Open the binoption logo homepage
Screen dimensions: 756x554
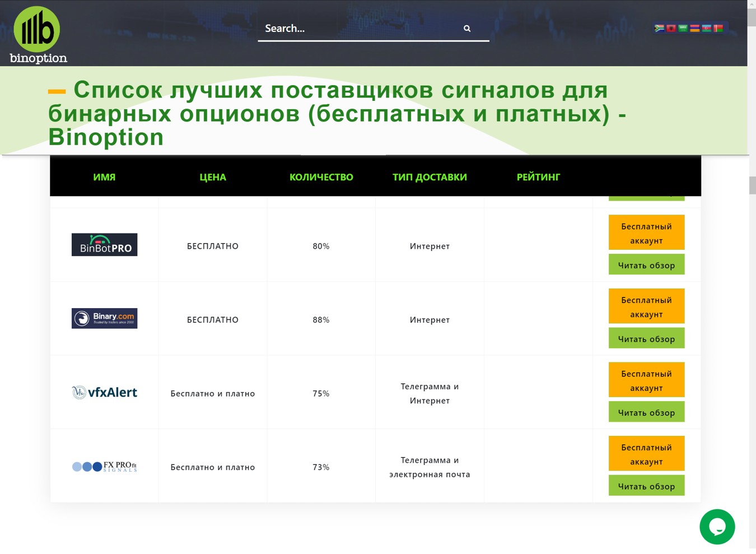(38, 35)
